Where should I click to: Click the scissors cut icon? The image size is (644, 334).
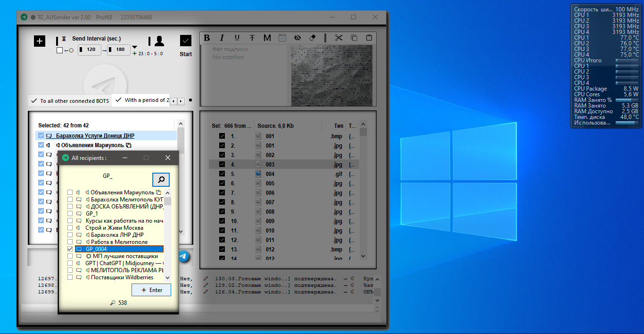[339, 38]
